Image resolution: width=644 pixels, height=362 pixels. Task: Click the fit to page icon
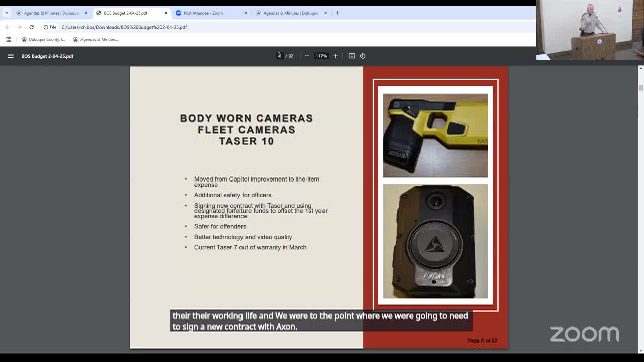pyautogui.click(x=352, y=56)
